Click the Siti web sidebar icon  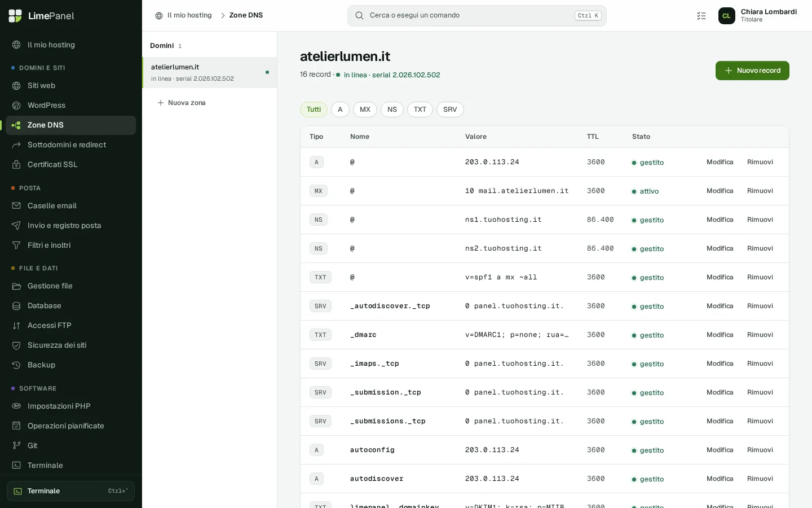pos(16,86)
